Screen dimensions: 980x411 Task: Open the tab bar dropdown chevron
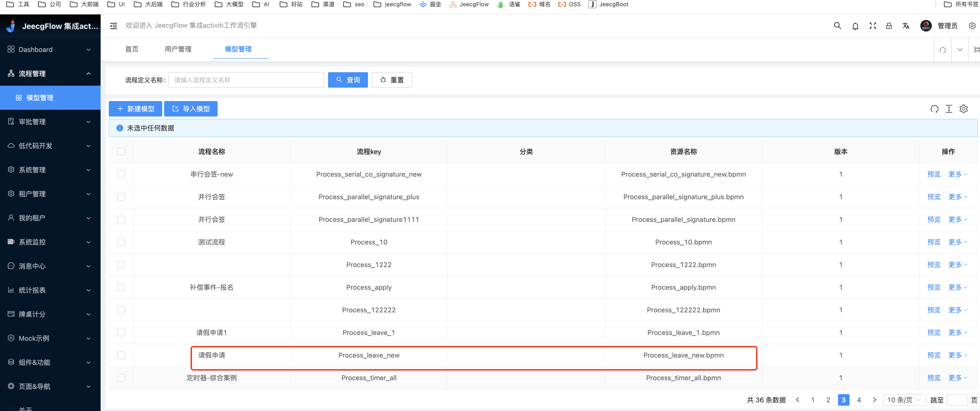pyautogui.click(x=960, y=50)
